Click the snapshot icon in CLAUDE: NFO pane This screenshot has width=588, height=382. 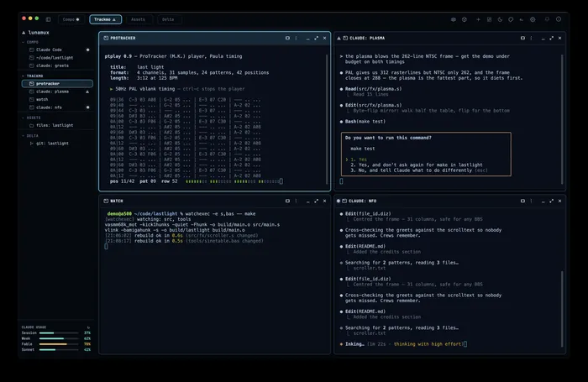pyautogui.click(x=522, y=201)
